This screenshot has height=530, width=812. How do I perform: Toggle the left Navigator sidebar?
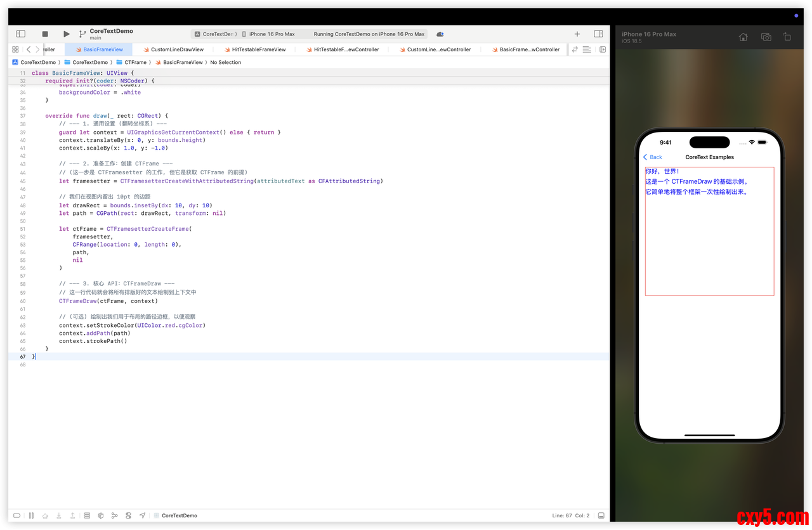click(x=20, y=34)
